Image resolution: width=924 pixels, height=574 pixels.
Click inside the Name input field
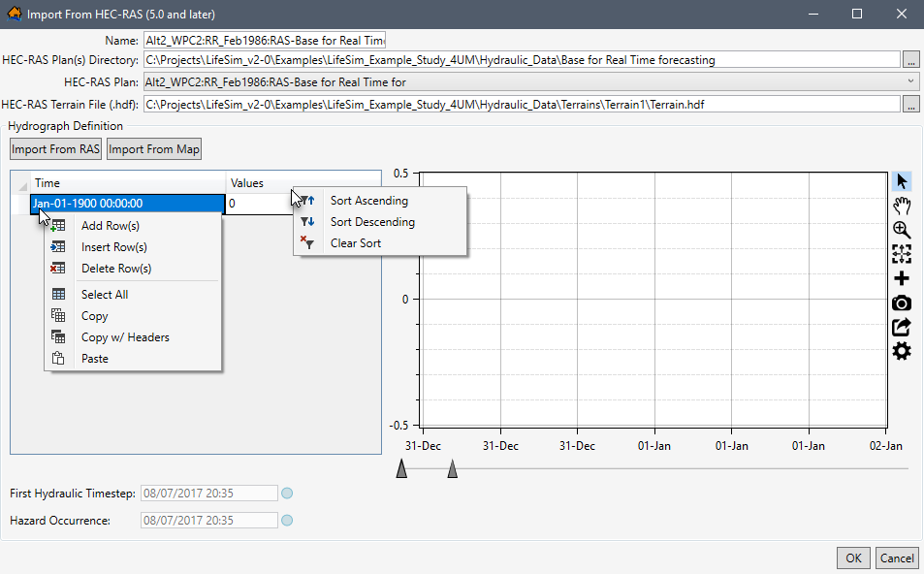(262, 40)
